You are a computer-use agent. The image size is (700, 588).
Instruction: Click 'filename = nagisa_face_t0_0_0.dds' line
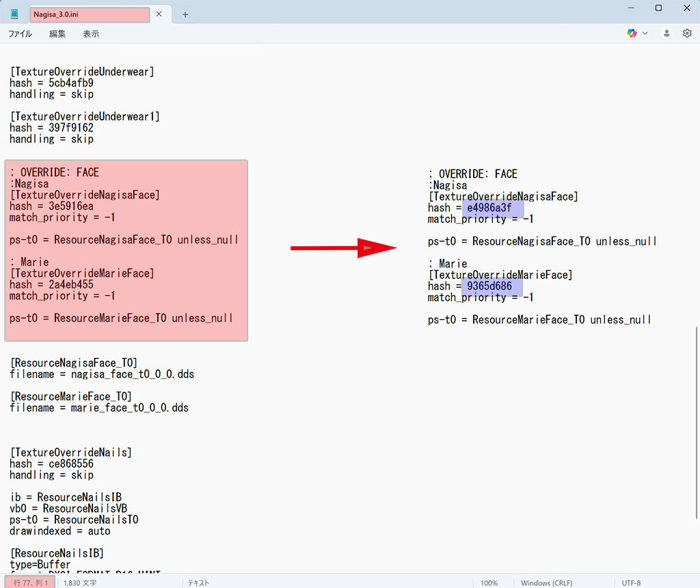102,374
